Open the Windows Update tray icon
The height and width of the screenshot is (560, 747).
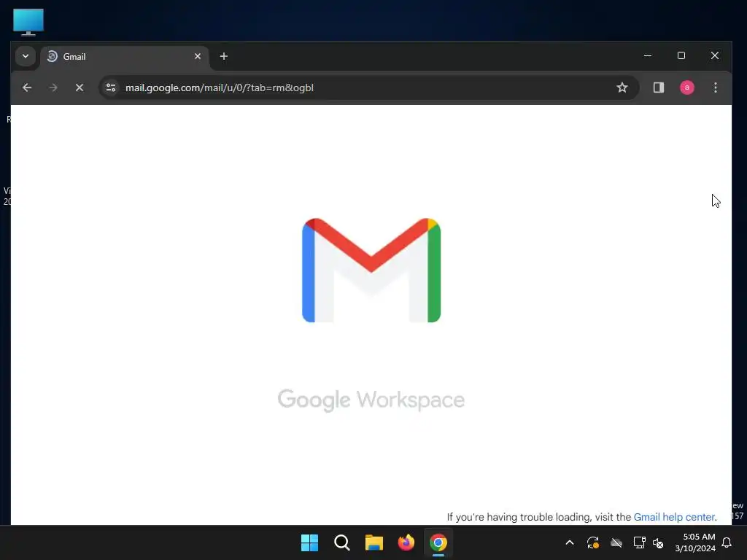click(593, 542)
